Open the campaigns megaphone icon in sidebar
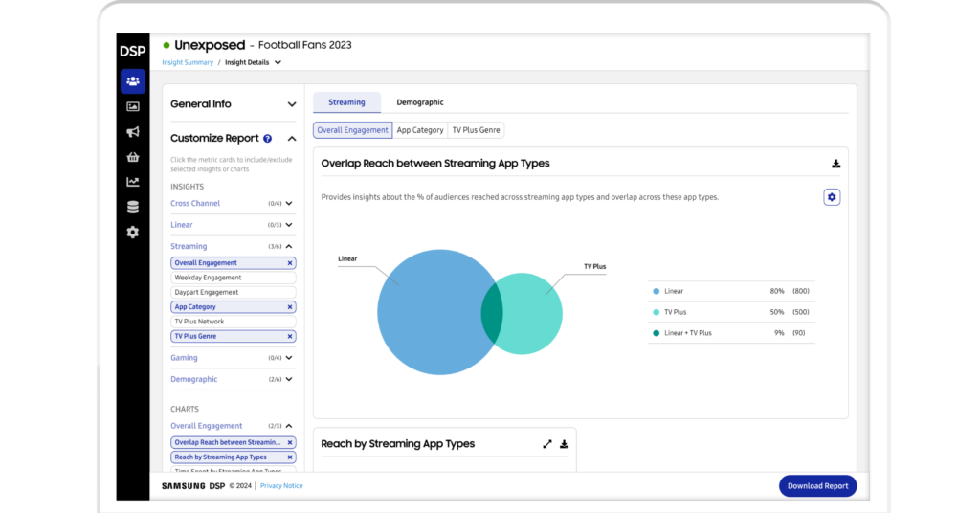 pos(132,132)
